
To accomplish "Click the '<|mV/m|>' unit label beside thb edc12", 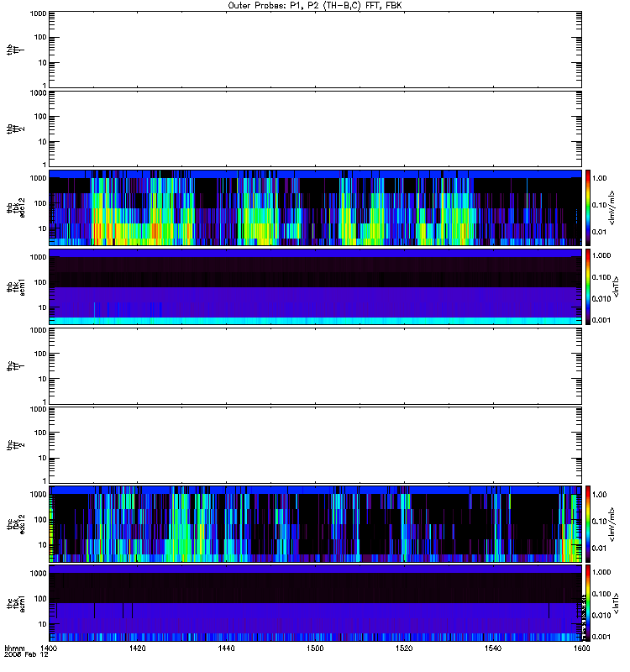I will [x=612, y=207].
